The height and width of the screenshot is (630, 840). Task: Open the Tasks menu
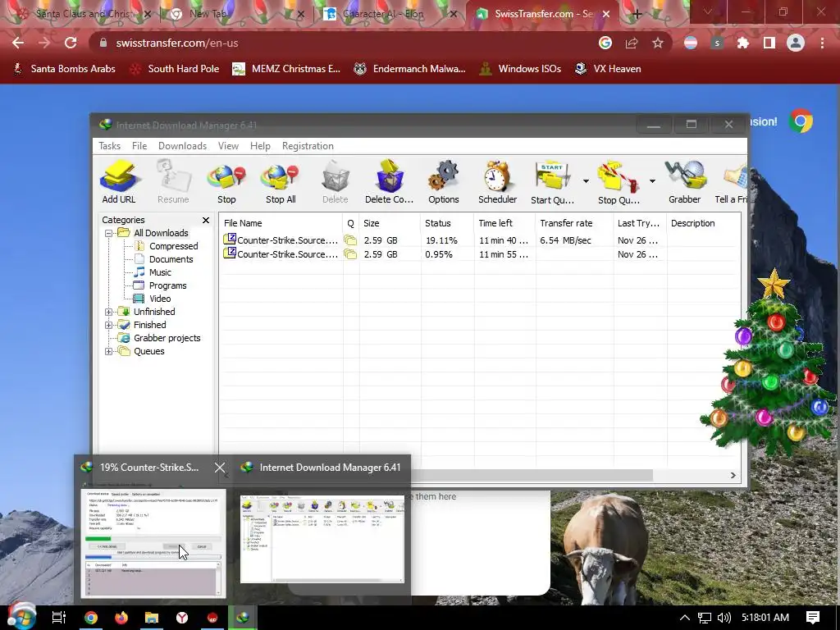(x=109, y=146)
